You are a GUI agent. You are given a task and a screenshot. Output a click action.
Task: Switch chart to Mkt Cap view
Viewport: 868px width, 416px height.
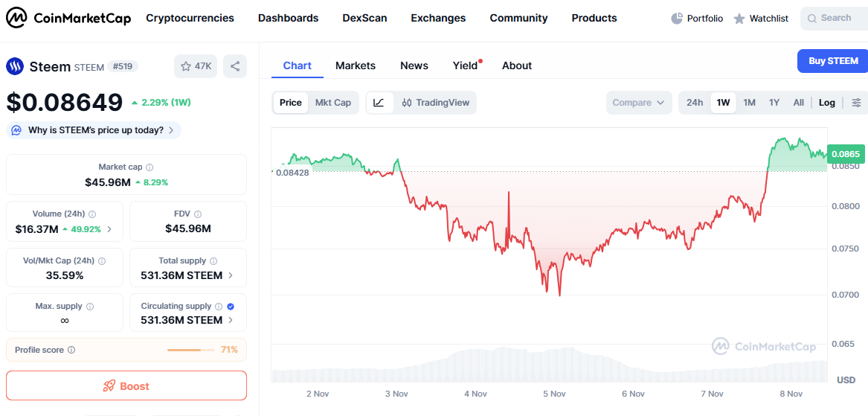(x=333, y=103)
